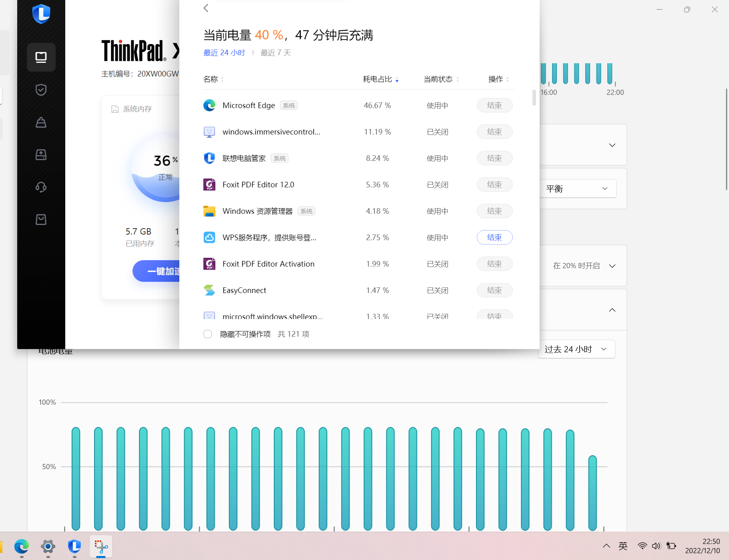Viewport: 729px width, 560px height.
Task: Click the 46.67 % power usage value
Action: [377, 105]
